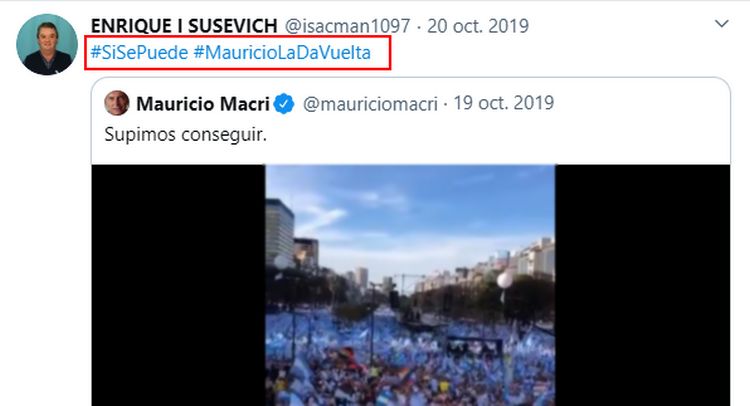Open Enrique I Susevich's profile avatar
Viewport: 750px width, 406px height.
47,44
